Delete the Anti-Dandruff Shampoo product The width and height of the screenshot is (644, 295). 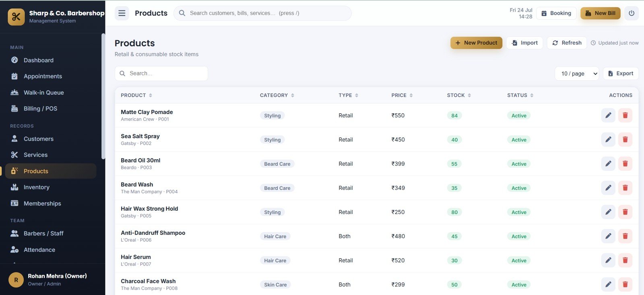click(x=625, y=236)
